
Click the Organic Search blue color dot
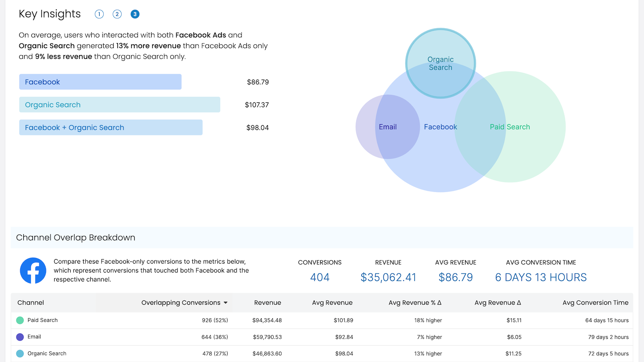tap(20, 354)
